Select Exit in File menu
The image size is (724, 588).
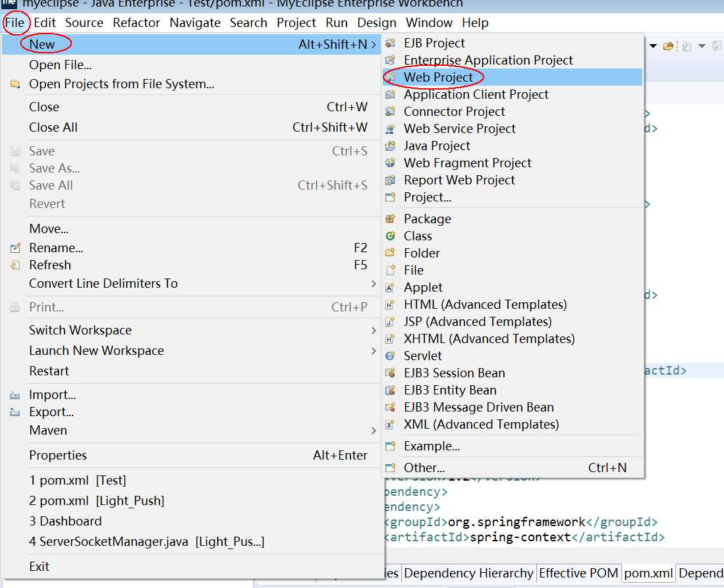click(193, 567)
